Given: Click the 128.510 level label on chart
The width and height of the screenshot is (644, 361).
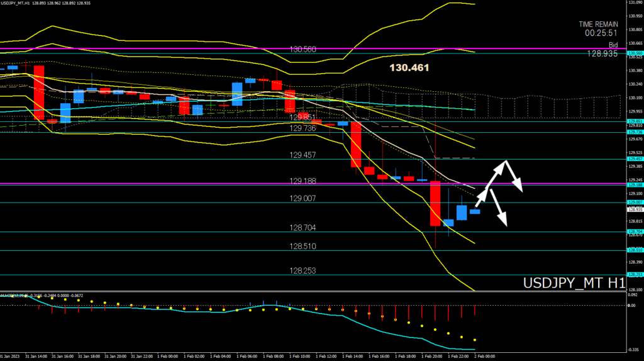Looking at the screenshot, I should (x=303, y=247).
